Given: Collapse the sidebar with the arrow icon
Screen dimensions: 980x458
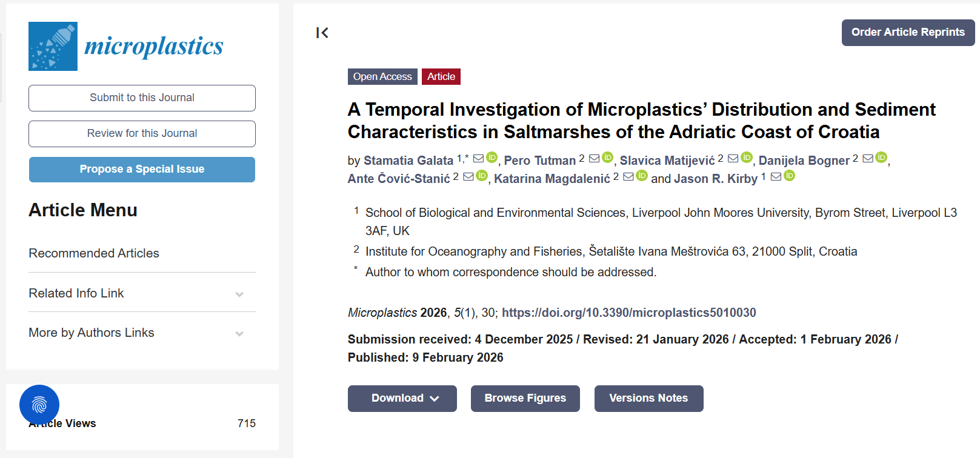Looking at the screenshot, I should (x=322, y=33).
